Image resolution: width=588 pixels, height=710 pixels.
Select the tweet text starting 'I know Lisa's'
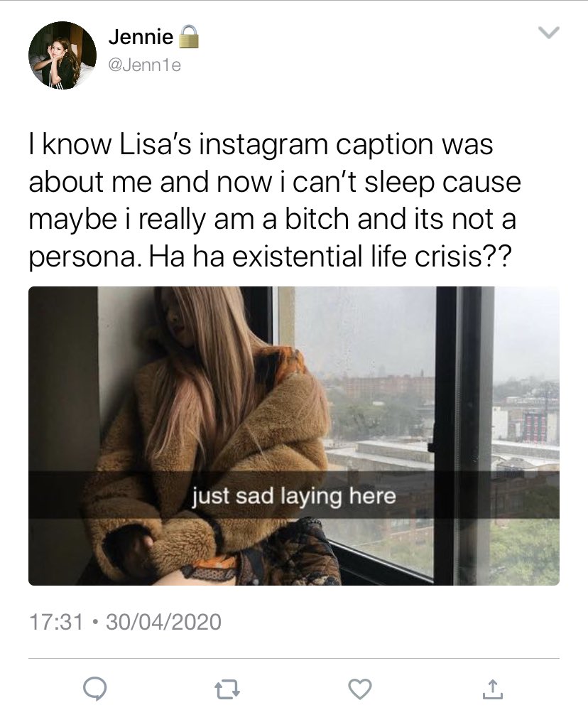click(275, 200)
